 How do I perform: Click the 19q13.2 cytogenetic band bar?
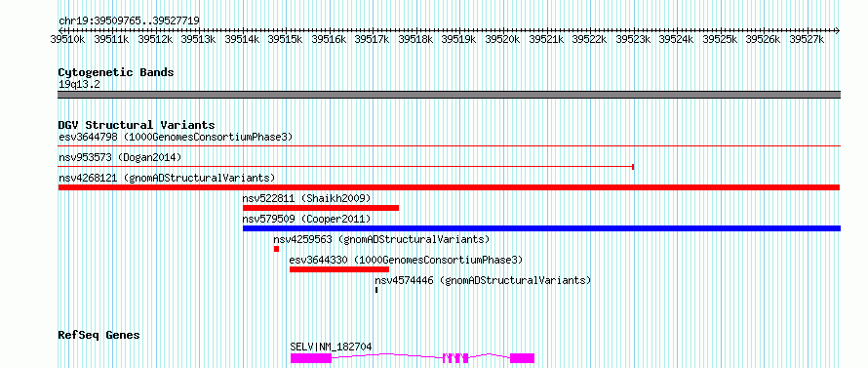[449, 95]
